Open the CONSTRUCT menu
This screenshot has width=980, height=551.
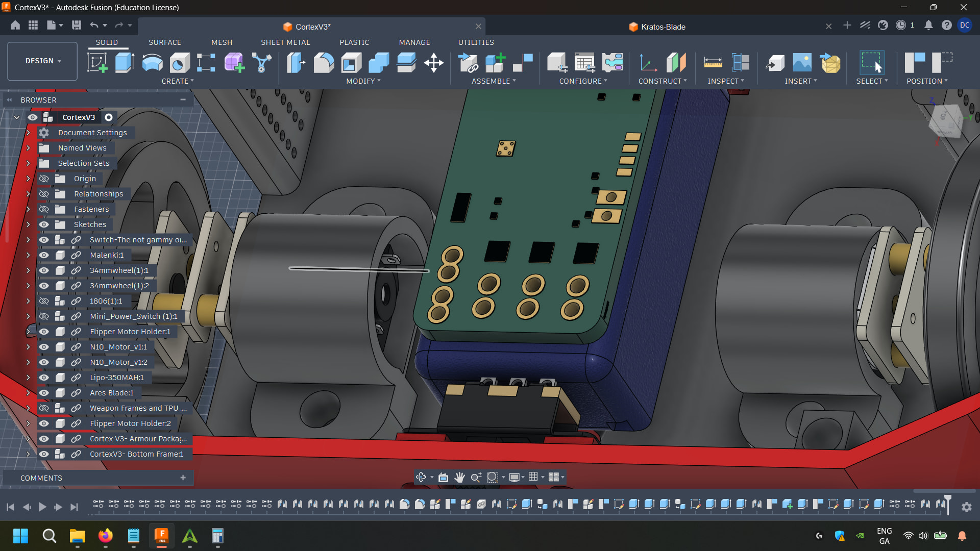[x=662, y=81]
